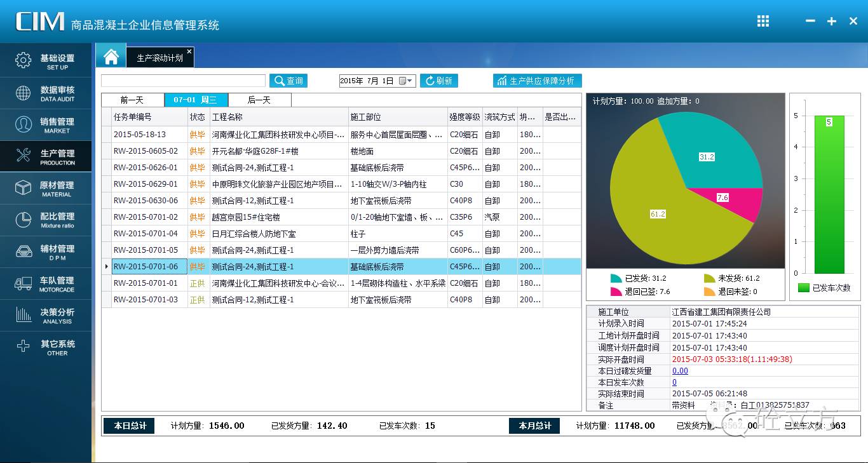This screenshot has height=463, width=868.
Task: Toggle the 已发车次数 bar chart legend
Action: point(822,288)
